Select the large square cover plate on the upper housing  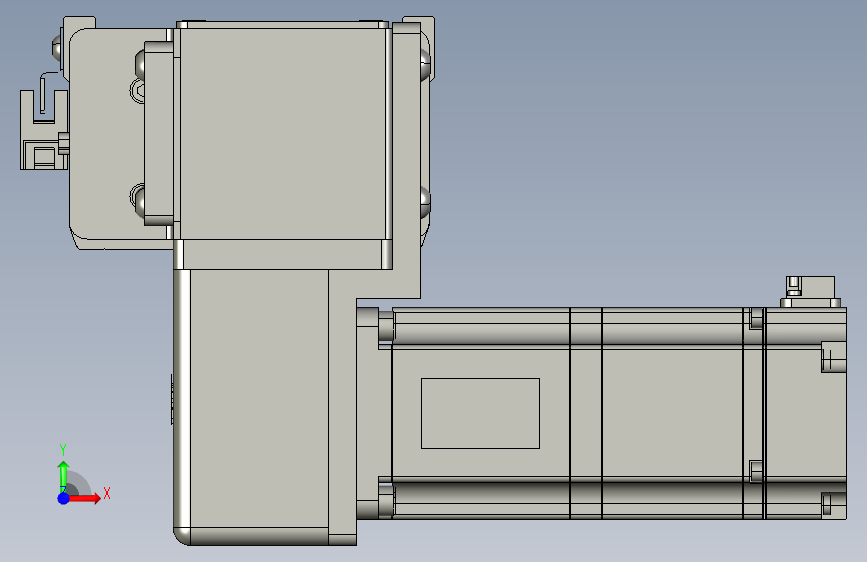pyautogui.click(x=283, y=133)
